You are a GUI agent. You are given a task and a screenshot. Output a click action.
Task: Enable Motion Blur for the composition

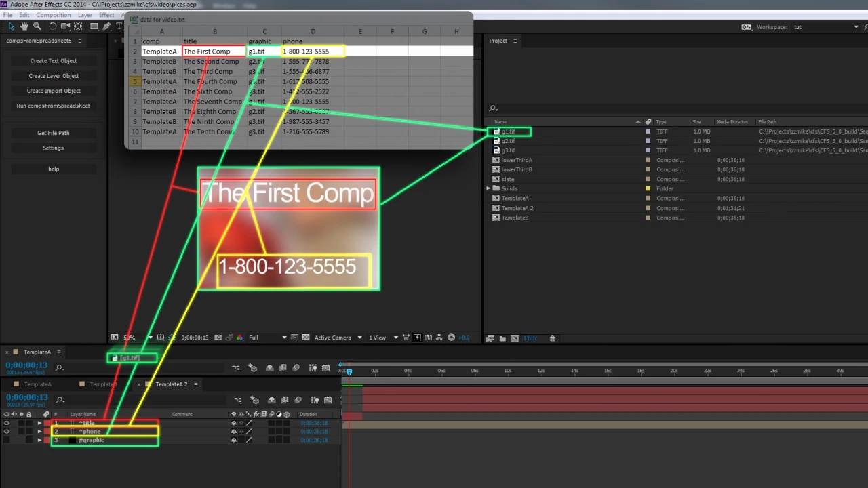click(x=297, y=399)
